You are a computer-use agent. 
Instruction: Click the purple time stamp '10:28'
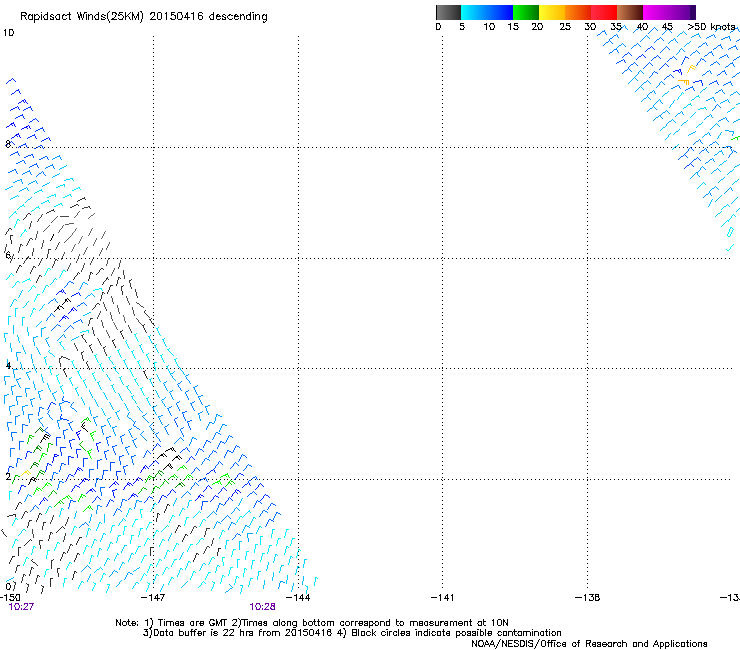(262, 607)
